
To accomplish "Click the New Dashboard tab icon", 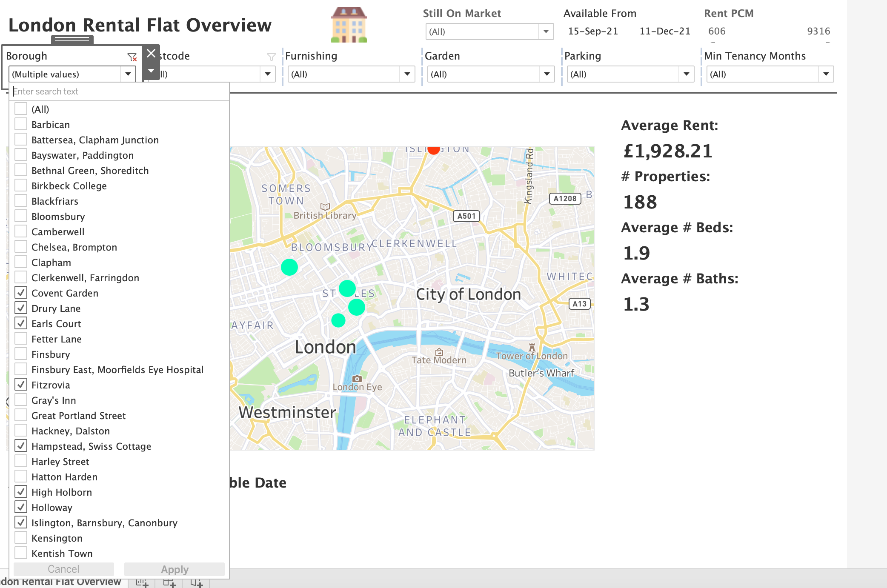I will click(x=169, y=582).
